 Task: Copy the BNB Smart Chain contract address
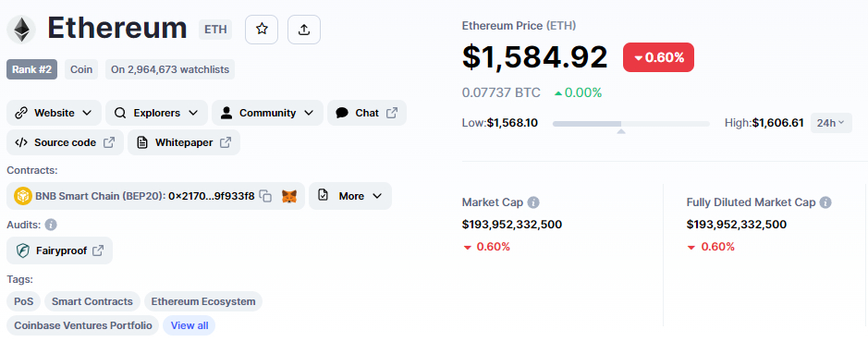(266, 196)
